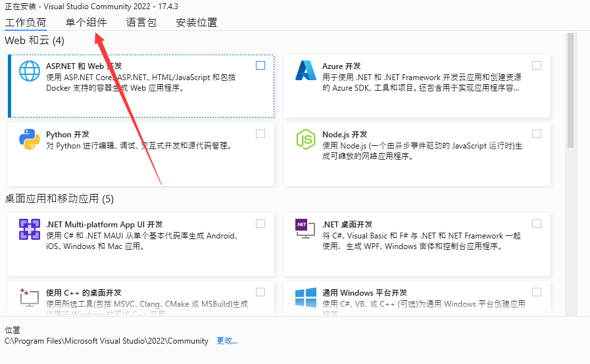Check 通用 Windows 平台开发 checkbox
Screen dimensions: 590x364
tap(537, 292)
